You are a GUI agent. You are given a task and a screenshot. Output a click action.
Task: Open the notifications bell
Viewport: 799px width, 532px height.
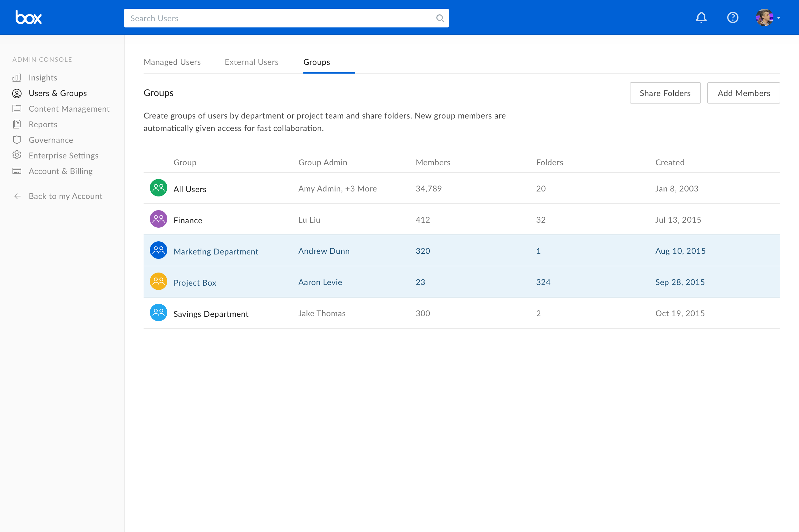click(701, 18)
